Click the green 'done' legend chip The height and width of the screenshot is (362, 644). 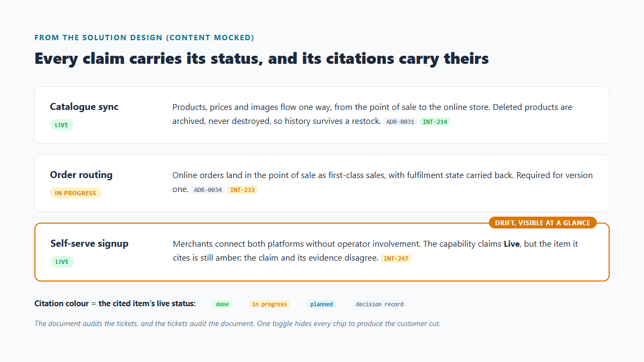(223, 304)
